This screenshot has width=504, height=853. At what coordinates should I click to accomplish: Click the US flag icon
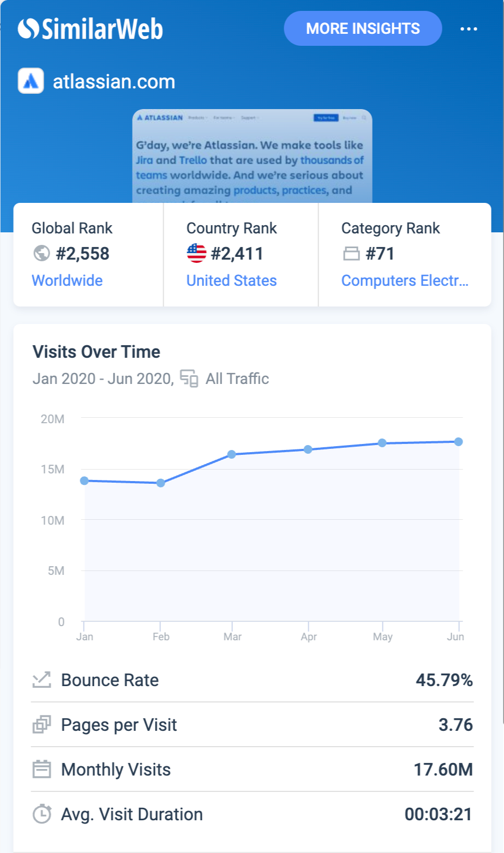[x=196, y=253]
